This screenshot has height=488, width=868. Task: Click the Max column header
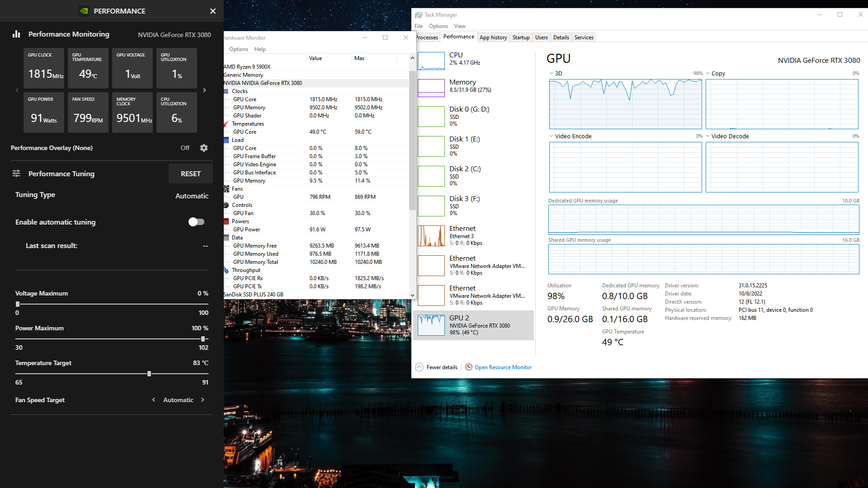click(x=374, y=58)
